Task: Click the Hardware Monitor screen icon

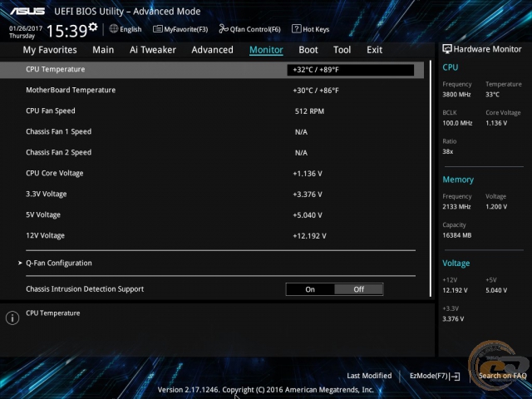Action: coord(447,49)
